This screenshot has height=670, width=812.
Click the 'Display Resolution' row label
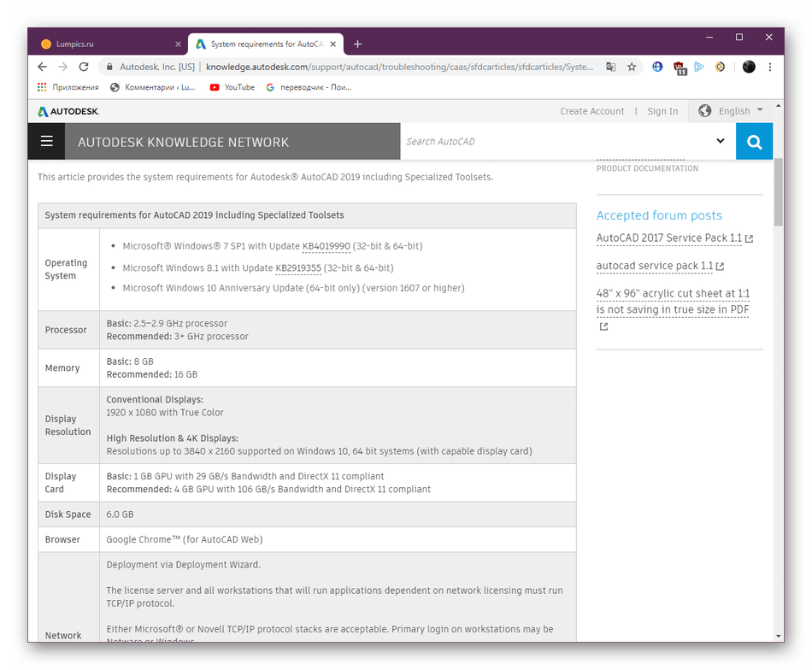(68, 425)
